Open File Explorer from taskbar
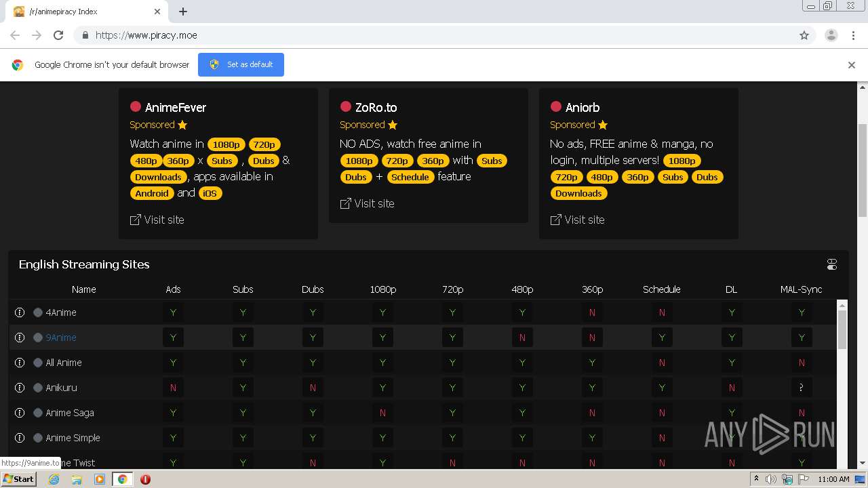 (x=77, y=479)
